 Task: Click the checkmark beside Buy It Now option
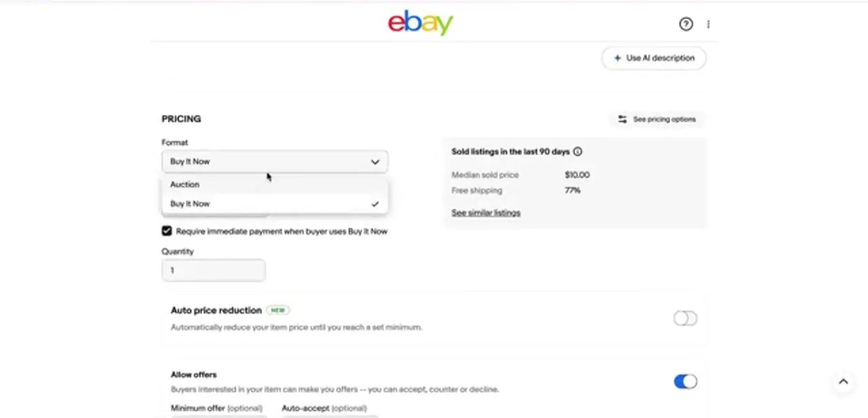(x=375, y=204)
